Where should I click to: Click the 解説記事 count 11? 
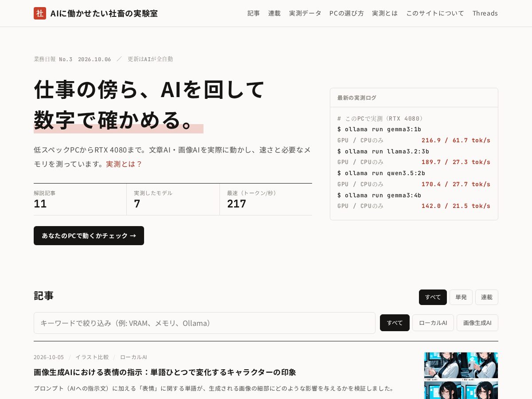(x=40, y=203)
